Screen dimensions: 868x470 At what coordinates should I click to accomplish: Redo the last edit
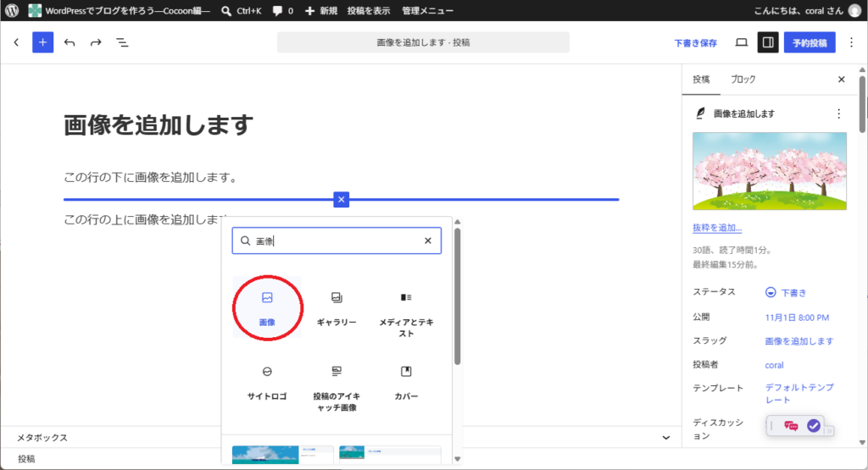coord(96,42)
